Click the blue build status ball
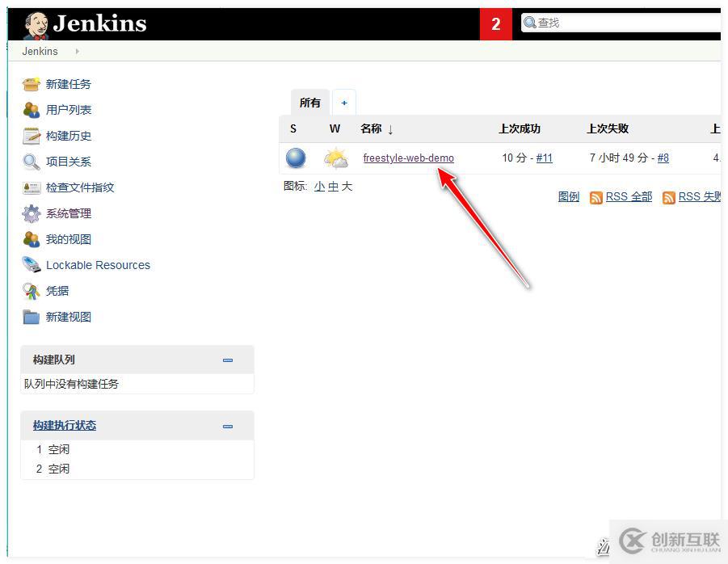Screen dimensions: 728x564 coord(296,158)
